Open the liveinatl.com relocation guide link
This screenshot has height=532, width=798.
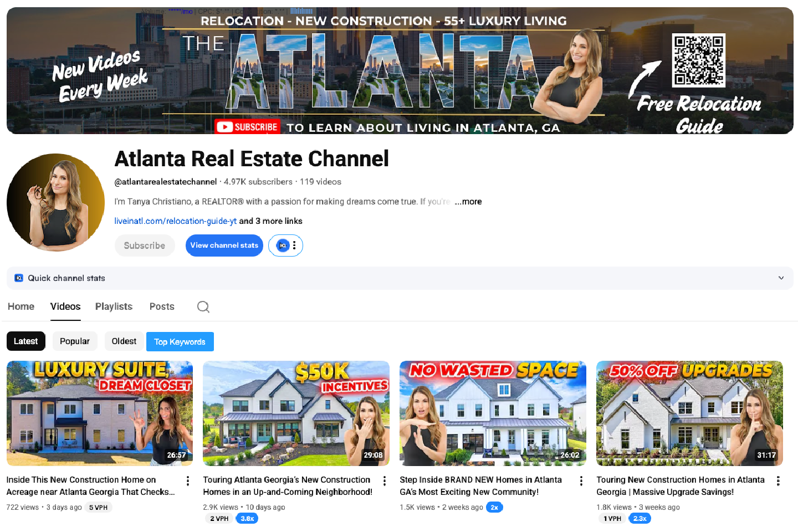176,221
